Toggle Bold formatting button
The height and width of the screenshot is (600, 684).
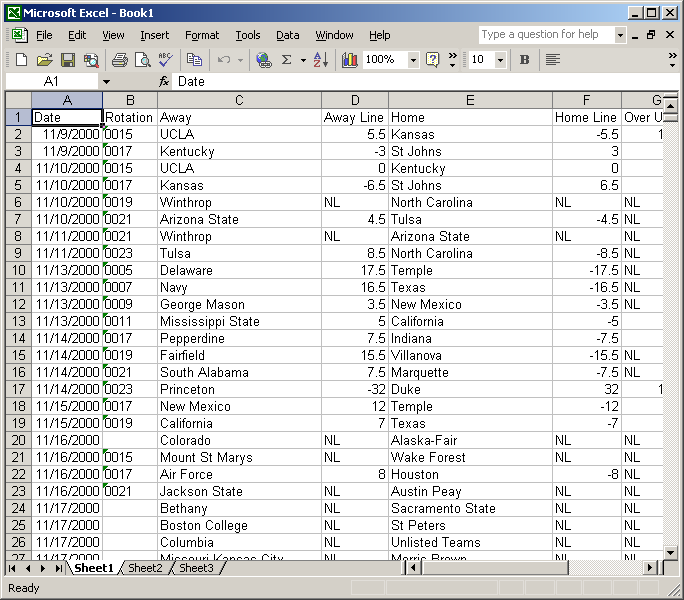pos(525,59)
